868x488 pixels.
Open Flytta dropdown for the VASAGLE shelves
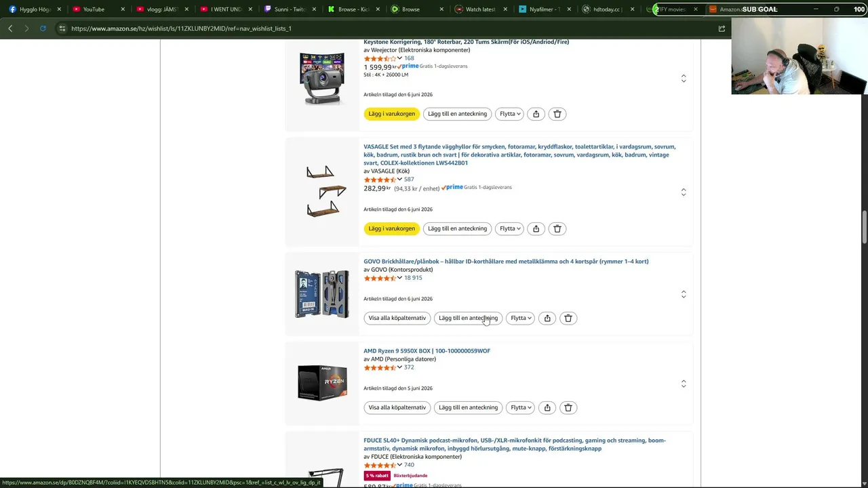click(x=509, y=228)
